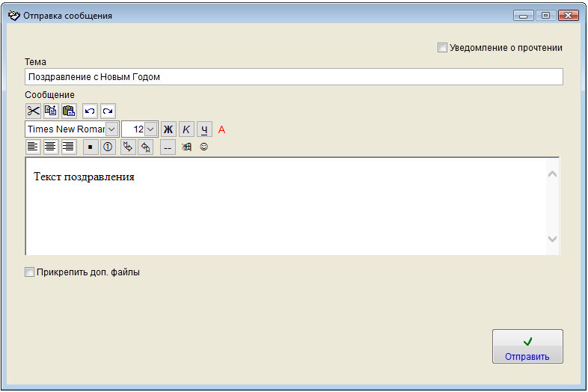The height and width of the screenshot is (392, 588).
Task: Align message text to the right
Action: (69, 147)
